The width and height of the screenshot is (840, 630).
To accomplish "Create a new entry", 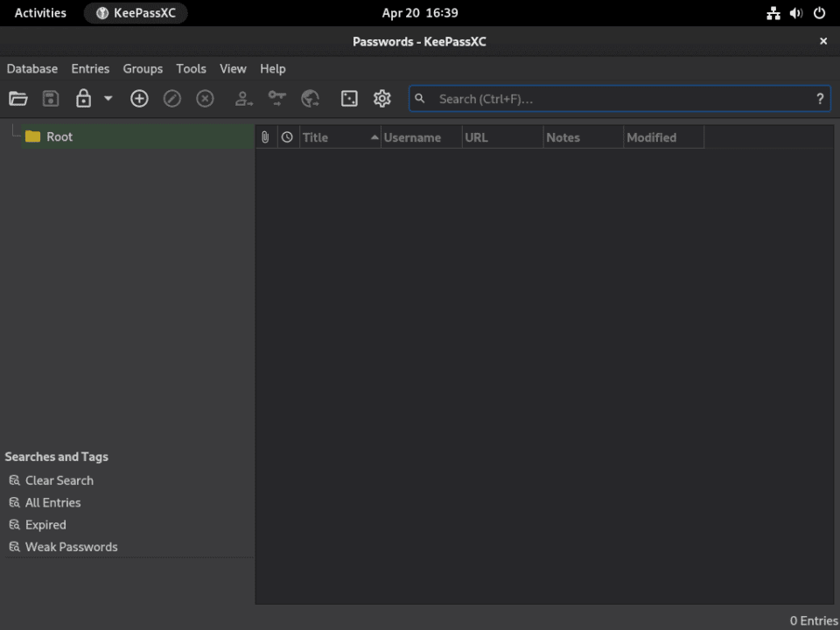I will [x=139, y=98].
